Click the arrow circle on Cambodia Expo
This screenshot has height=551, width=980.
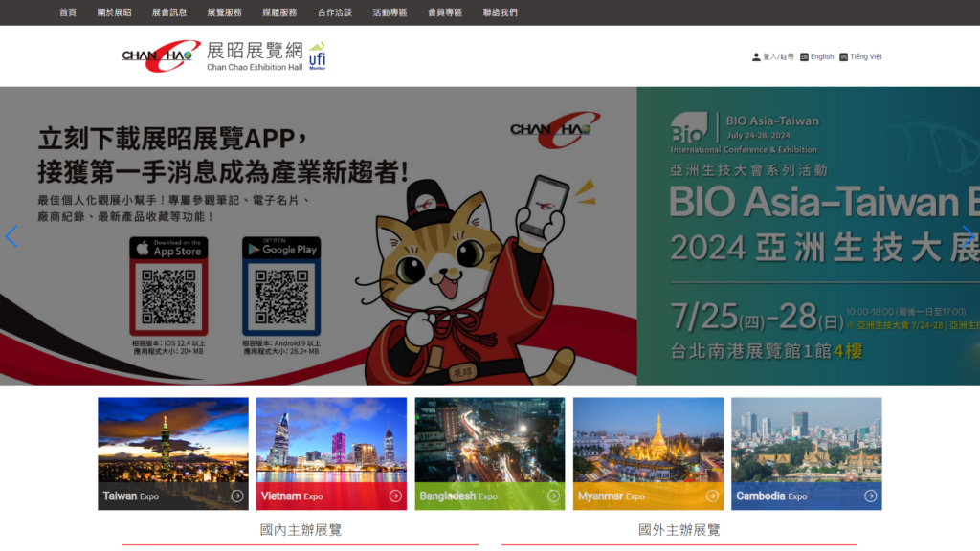click(870, 496)
